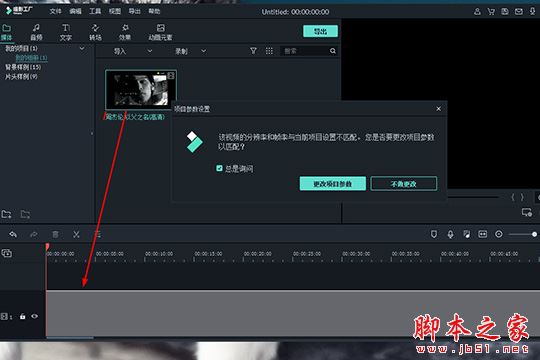Open the 动画元素 (Elements) tab
The width and height of the screenshot is (540, 360).
(x=160, y=32)
